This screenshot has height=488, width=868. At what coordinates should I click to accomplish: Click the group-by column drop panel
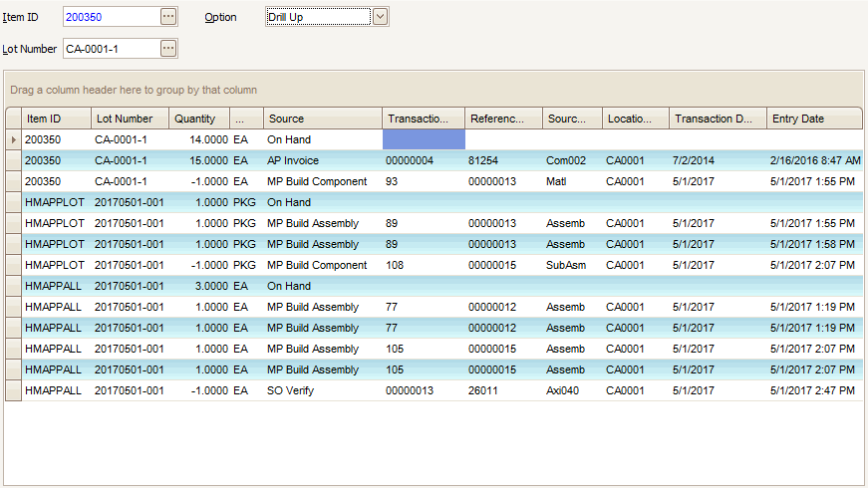[434, 90]
